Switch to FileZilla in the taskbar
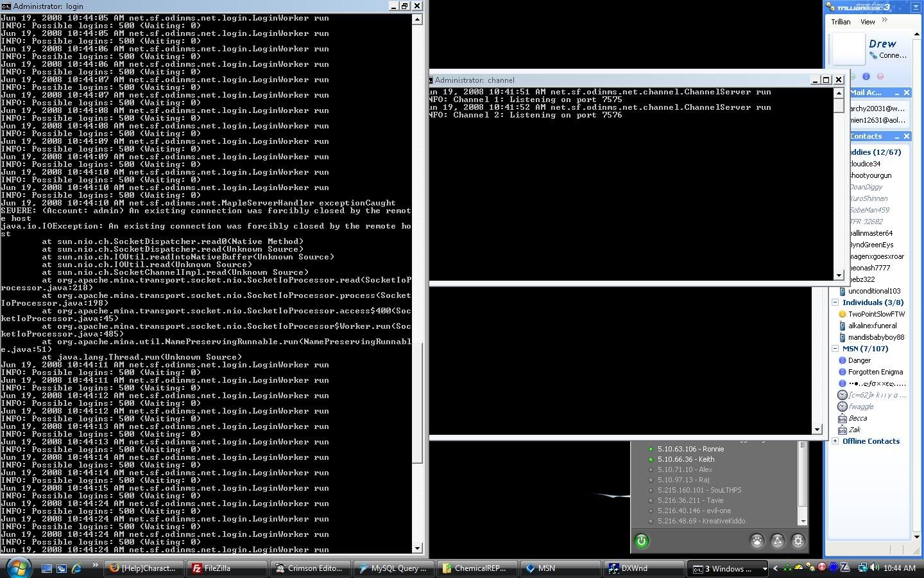 [x=226, y=568]
